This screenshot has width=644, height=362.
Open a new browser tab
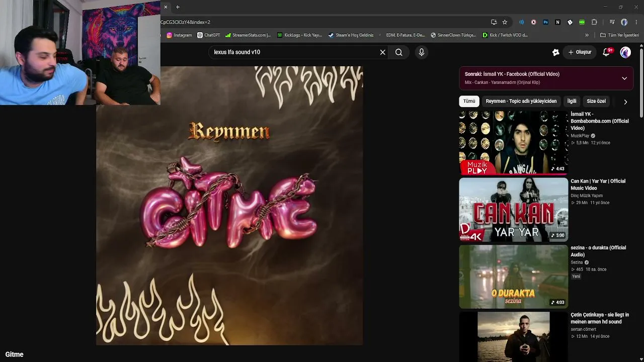tap(178, 7)
